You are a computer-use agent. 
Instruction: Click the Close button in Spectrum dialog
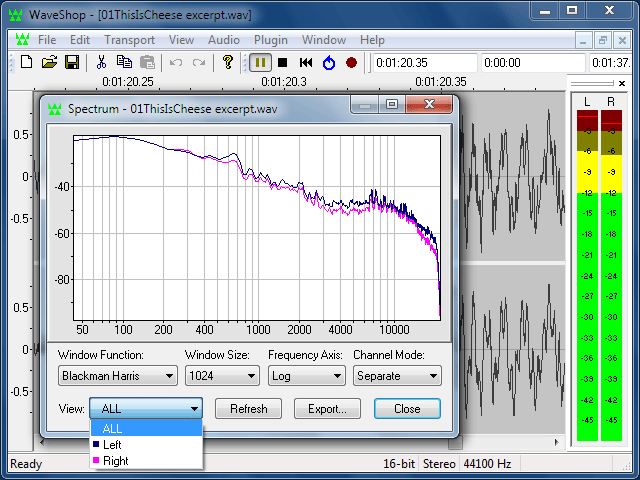click(407, 409)
